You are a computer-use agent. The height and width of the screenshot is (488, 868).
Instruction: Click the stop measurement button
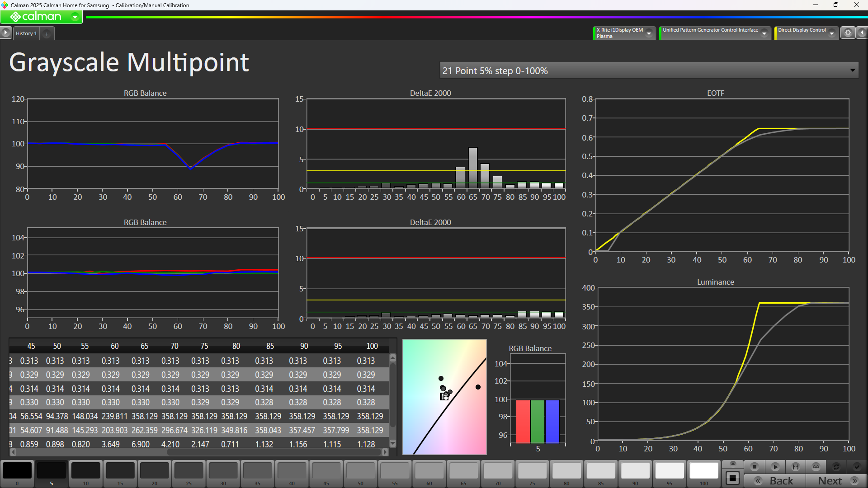tap(754, 467)
